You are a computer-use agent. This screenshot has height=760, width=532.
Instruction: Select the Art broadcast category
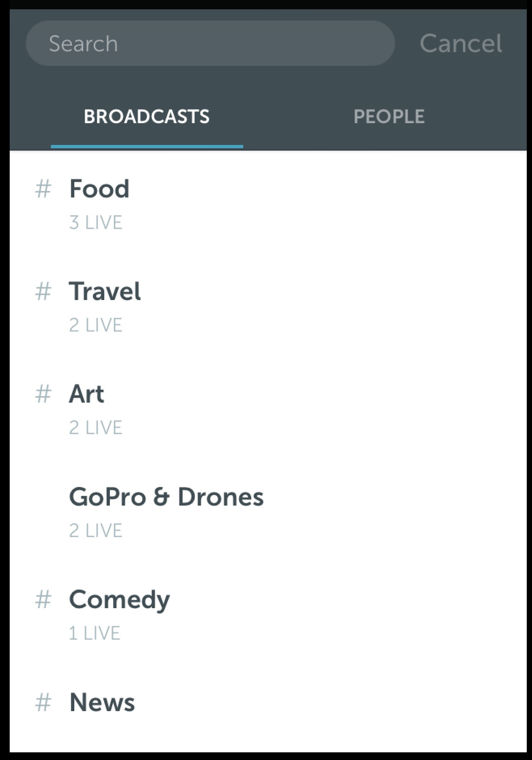pyautogui.click(x=86, y=394)
